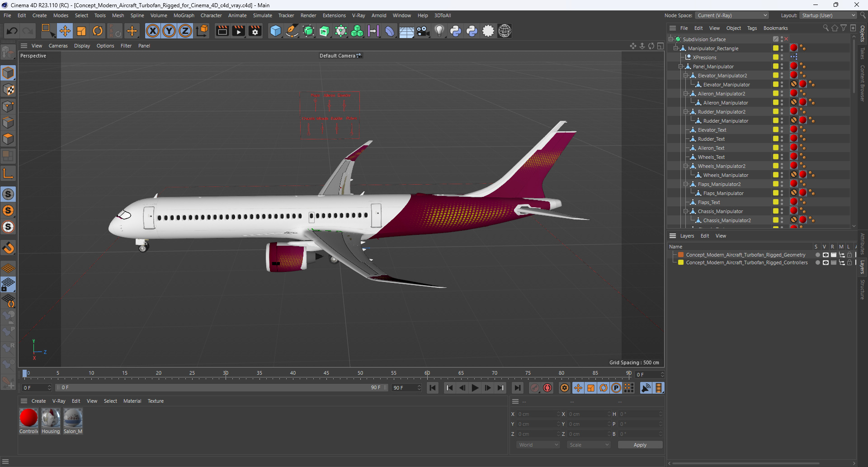Open the Takes side tab
The width and height of the screenshot is (868, 467).
[x=863, y=53]
